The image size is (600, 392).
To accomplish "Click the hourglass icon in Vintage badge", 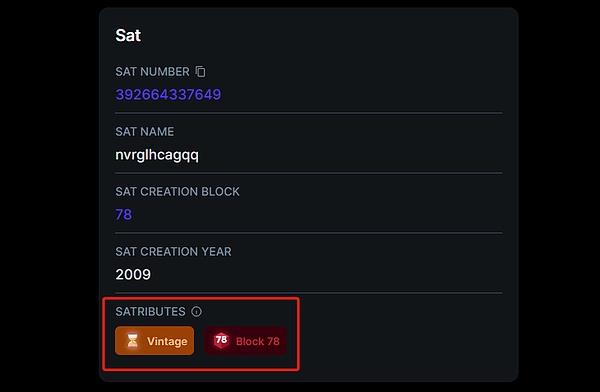I will pyautogui.click(x=132, y=341).
